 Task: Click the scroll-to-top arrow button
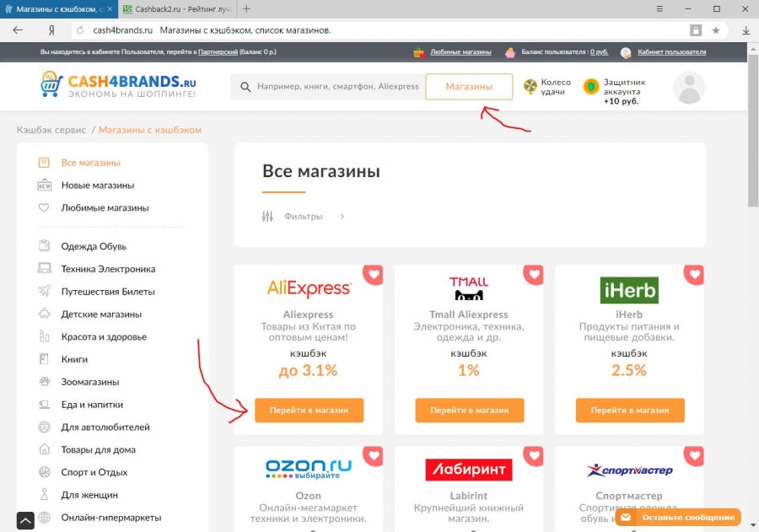coord(25,521)
